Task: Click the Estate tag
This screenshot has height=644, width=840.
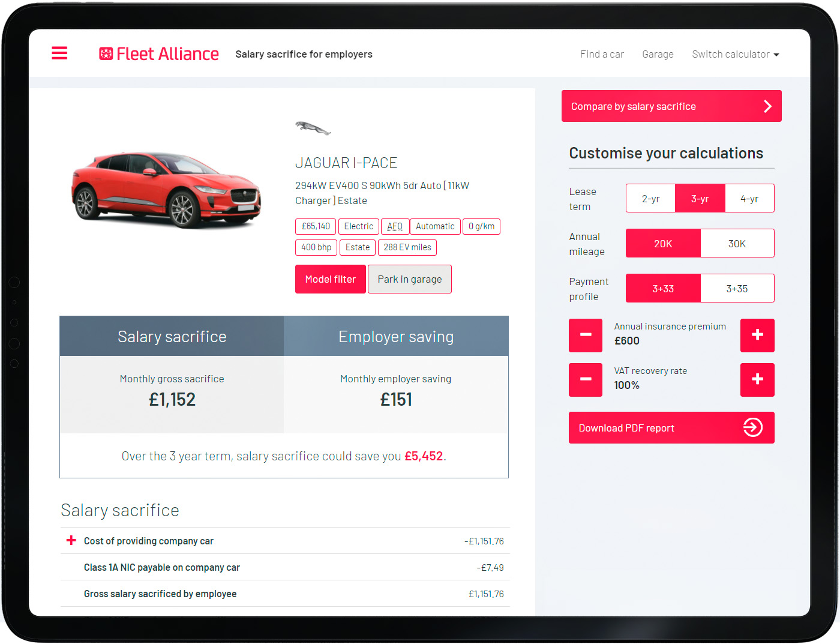Action: [358, 247]
